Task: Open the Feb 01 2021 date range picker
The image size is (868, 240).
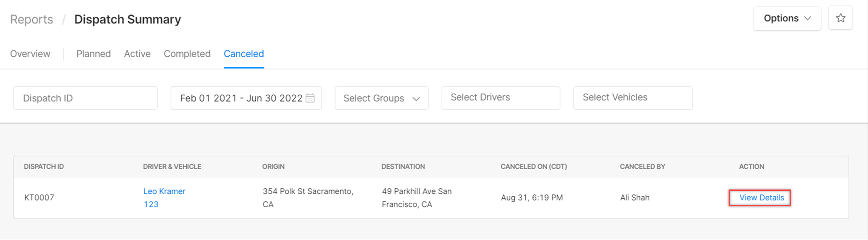Action: coord(246,98)
